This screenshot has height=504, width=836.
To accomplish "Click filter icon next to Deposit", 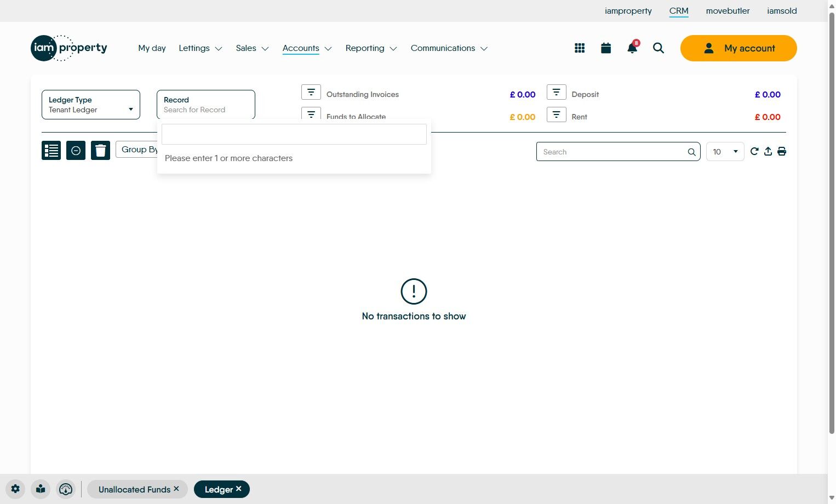I will pyautogui.click(x=557, y=92).
